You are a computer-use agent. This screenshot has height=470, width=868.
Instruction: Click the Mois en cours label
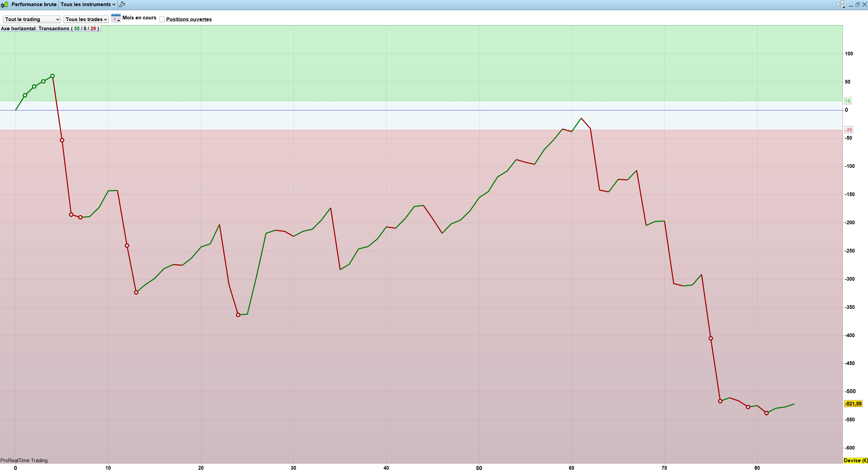tap(139, 18)
